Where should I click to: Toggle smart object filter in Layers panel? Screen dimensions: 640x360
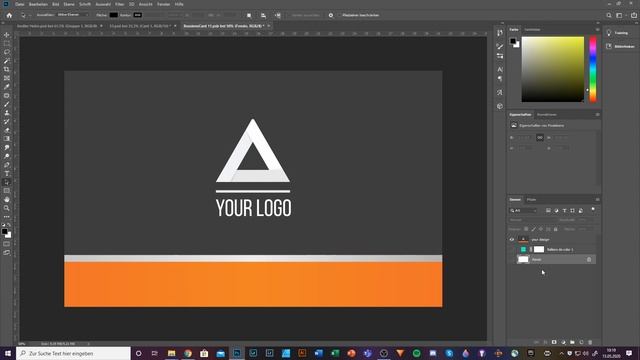coord(581,211)
